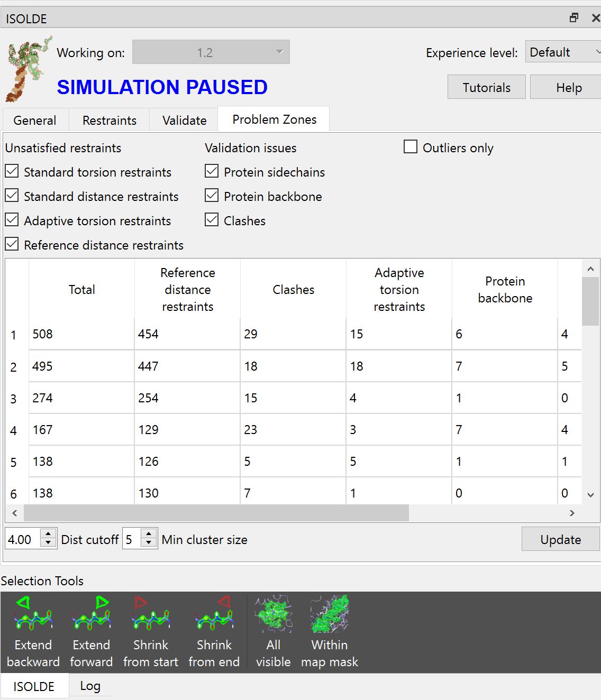Open the Experience level dropdown
Viewport: 601px width, 700px height.
[563, 52]
